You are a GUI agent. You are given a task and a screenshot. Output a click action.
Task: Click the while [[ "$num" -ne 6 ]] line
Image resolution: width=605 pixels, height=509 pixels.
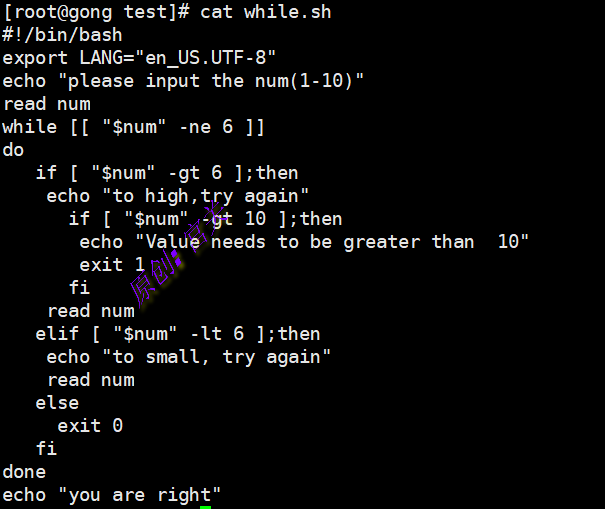point(134,127)
